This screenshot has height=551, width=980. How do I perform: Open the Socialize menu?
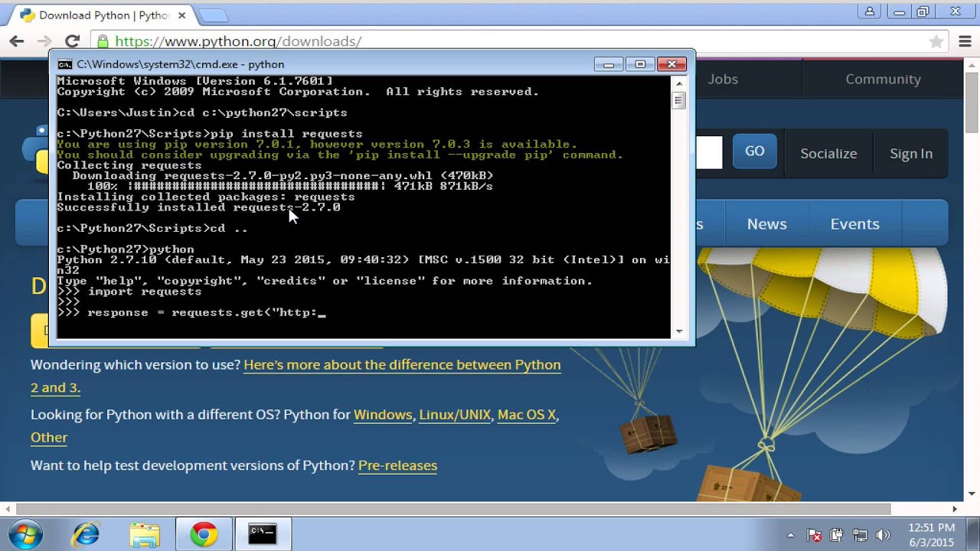pos(828,154)
